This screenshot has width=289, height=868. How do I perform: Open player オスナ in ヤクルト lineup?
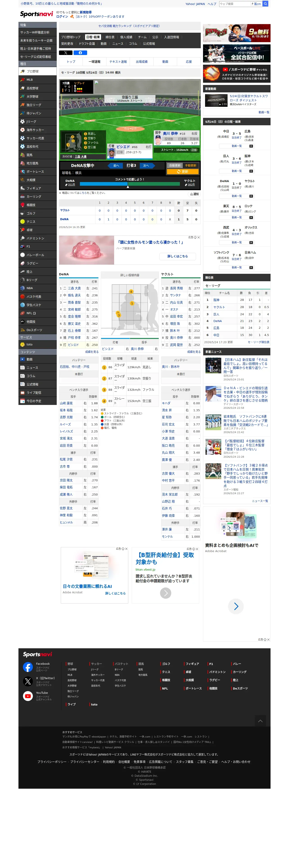174,309
